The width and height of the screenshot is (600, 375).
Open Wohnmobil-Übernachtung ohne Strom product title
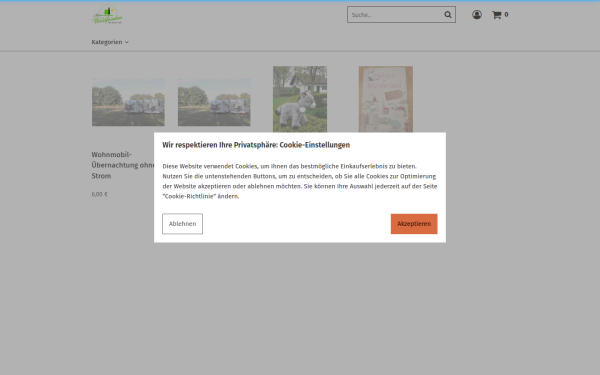pyautogui.click(x=122, y=165)
